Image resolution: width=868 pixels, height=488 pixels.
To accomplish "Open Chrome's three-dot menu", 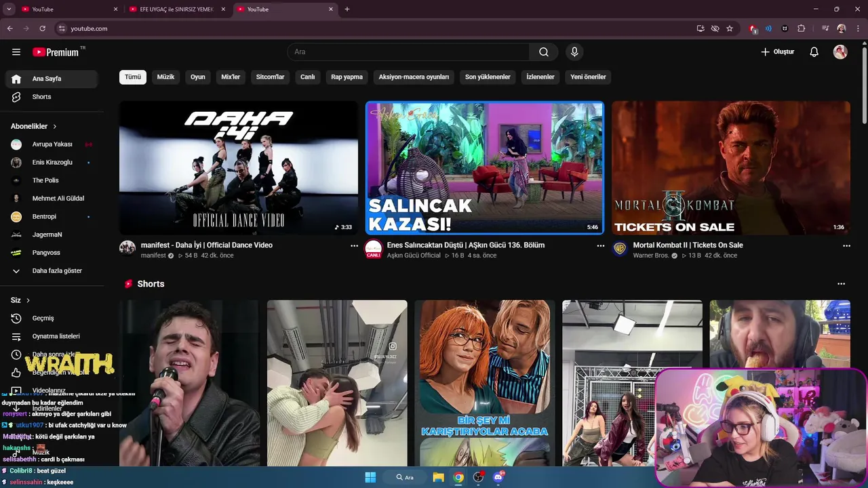I will (x=857, y=28).
